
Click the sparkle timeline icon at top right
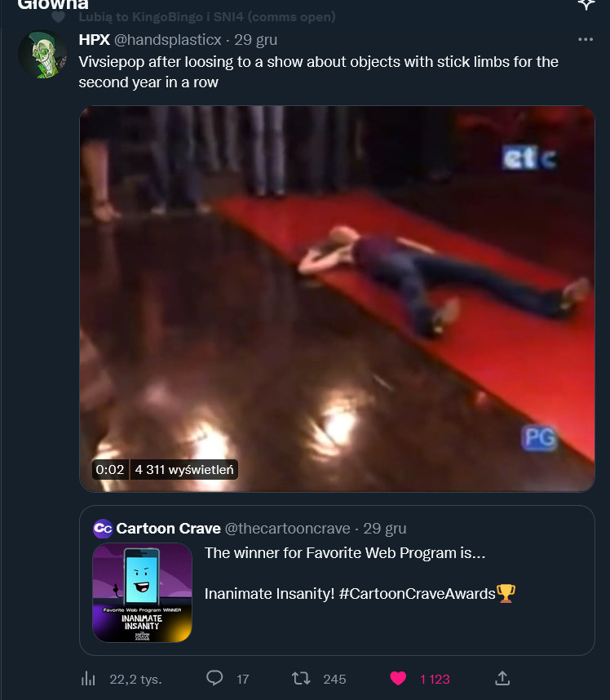click(x=586, y=4)
